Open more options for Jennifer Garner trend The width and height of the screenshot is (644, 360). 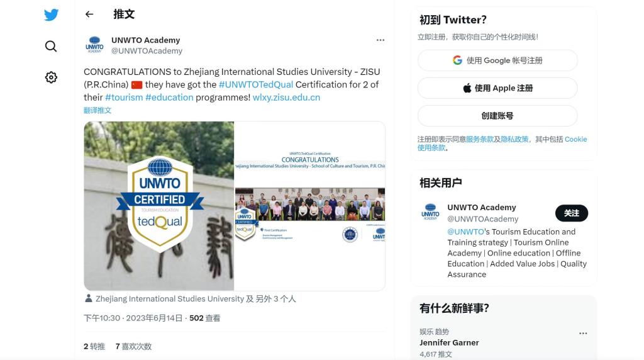583,334
